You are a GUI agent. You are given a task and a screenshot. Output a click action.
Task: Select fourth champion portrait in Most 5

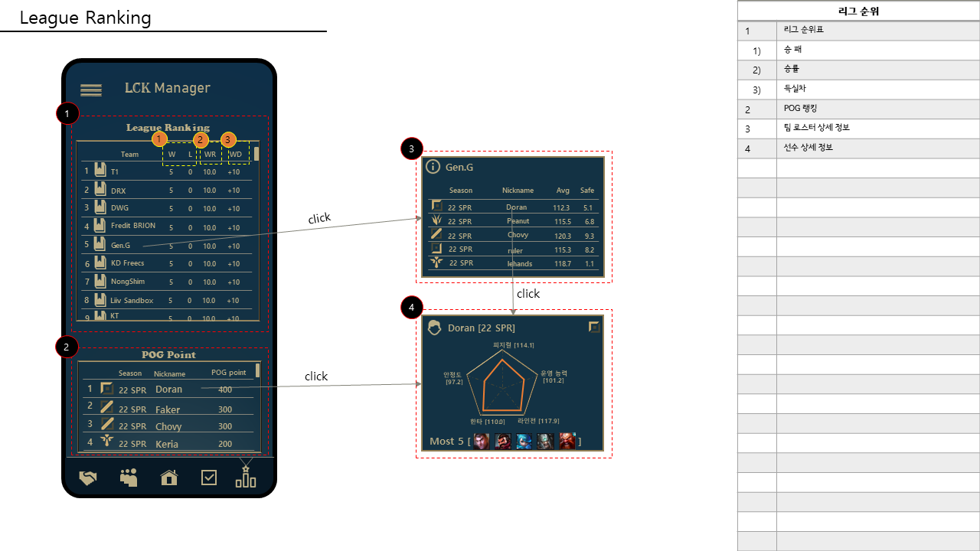click(x=545, y=441)
